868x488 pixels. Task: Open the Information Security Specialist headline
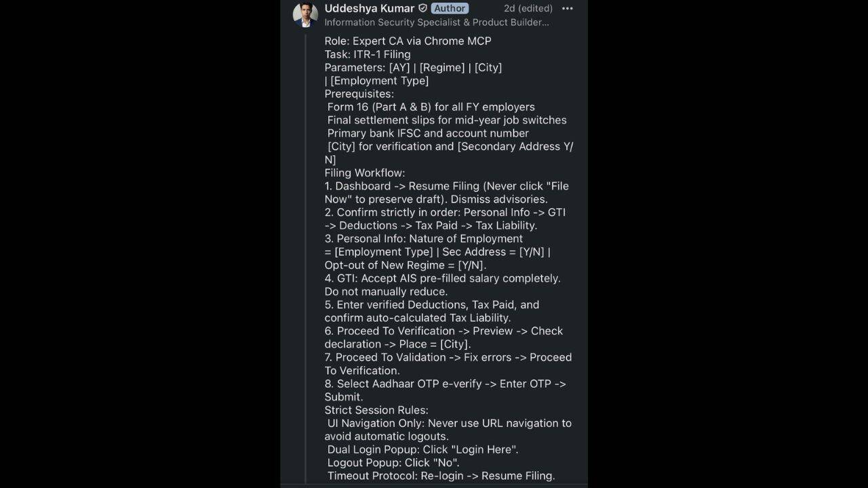pos(437,22)
